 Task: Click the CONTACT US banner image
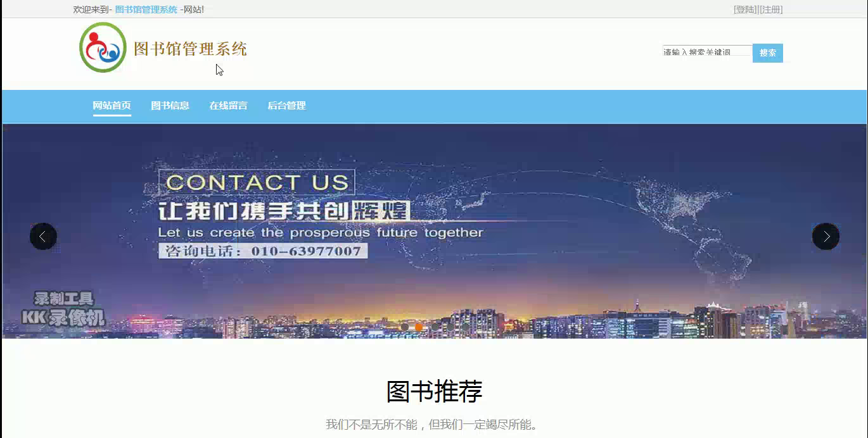[x=434, y=231]
